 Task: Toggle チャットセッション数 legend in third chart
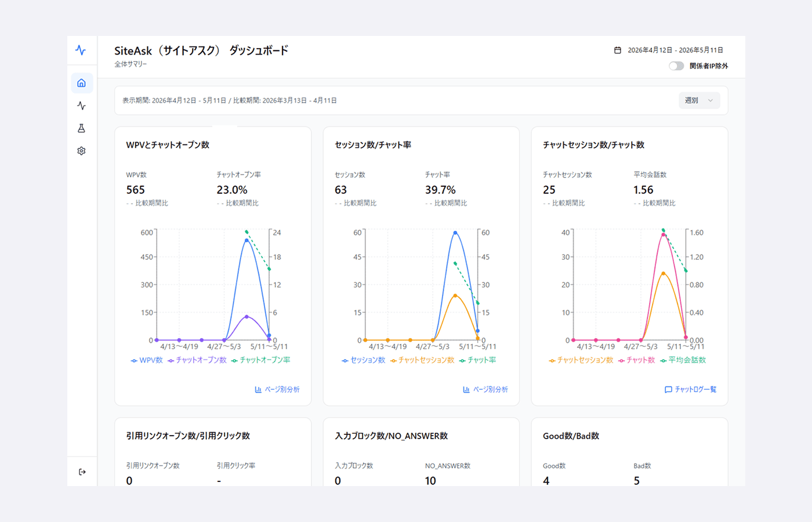581,360
